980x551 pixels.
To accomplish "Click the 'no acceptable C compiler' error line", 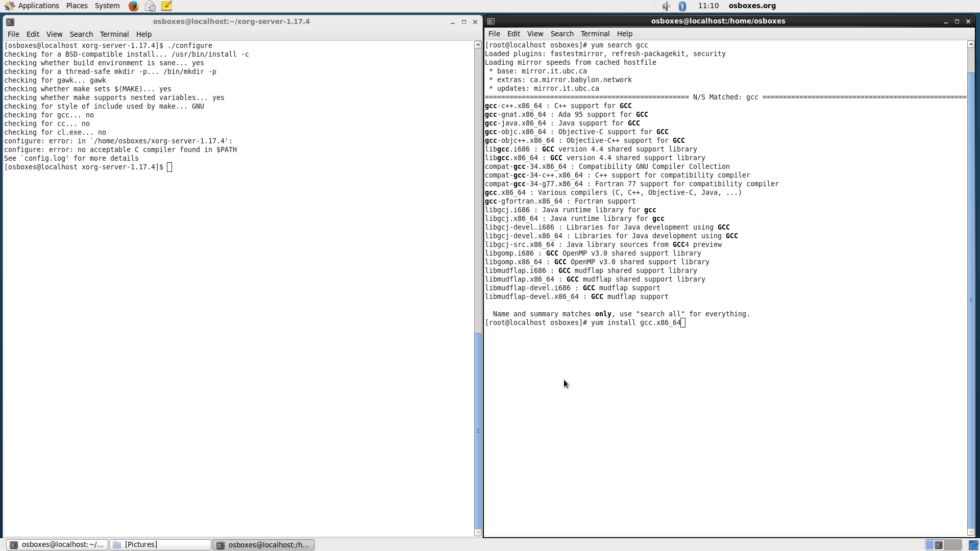I will click(x=120, y=150).
